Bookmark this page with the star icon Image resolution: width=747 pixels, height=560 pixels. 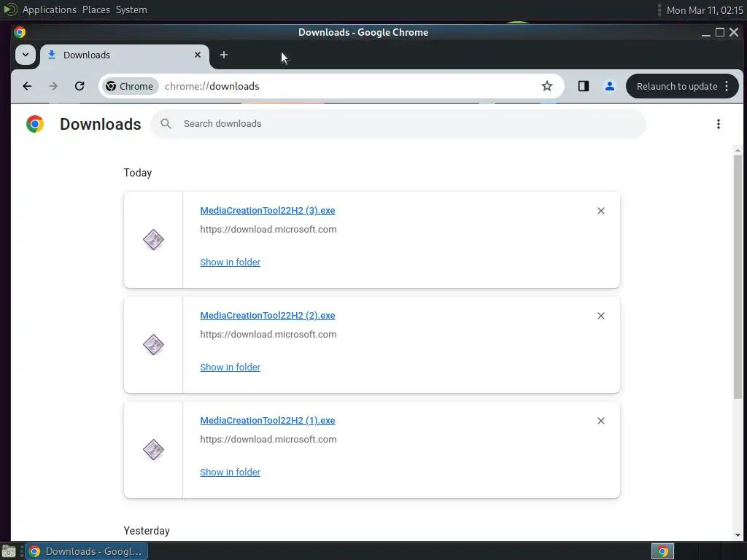click(547, 86)
